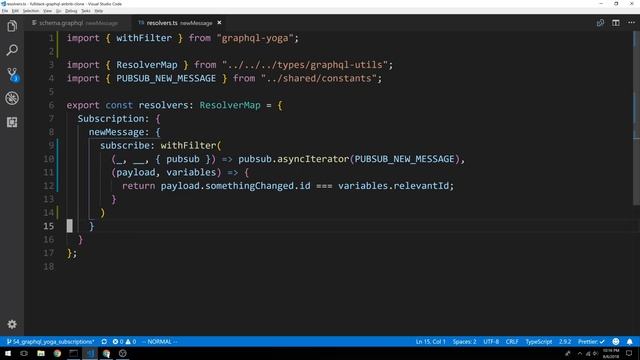Open the Debug view in the activity bar

(12, 98)
